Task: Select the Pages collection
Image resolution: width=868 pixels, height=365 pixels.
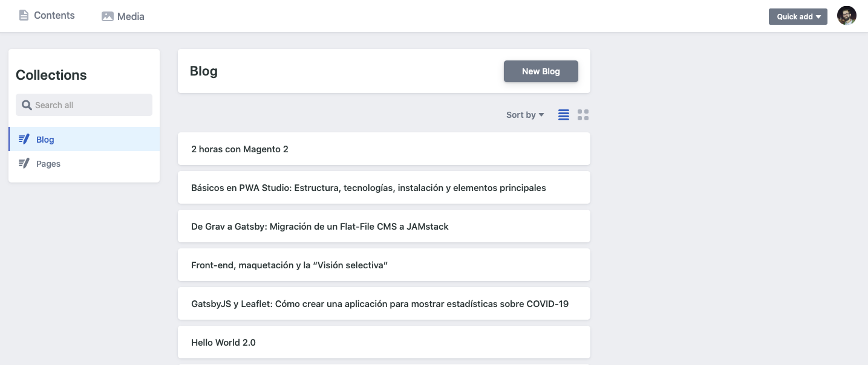Action: click(x=84, y=163)
